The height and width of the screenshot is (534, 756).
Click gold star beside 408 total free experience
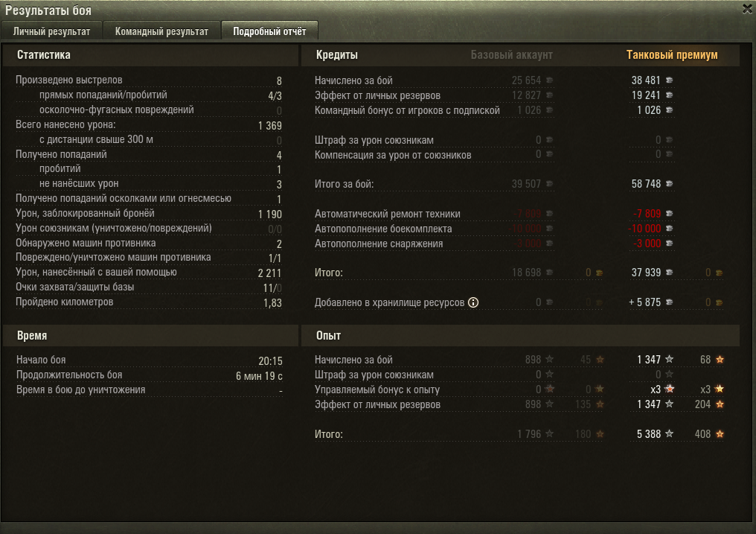coord(720,434)
